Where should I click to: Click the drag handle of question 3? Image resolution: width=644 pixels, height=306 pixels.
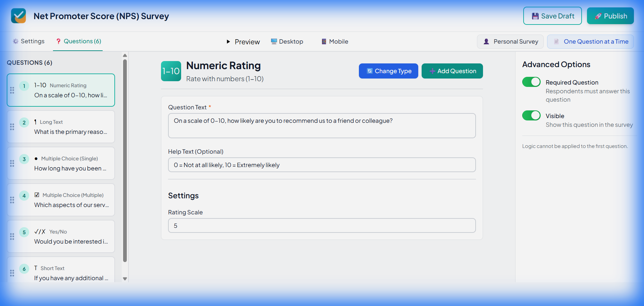point(12,163)
